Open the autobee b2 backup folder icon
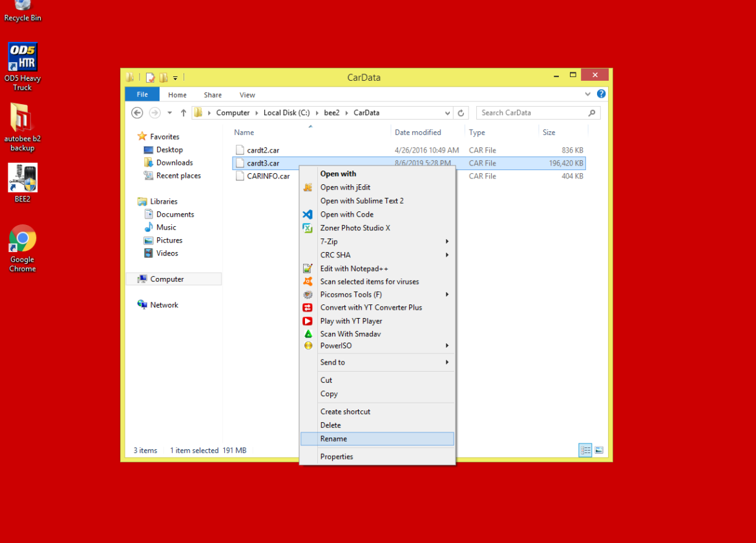This screenshot has height=543, width=756. coord(23,125)
